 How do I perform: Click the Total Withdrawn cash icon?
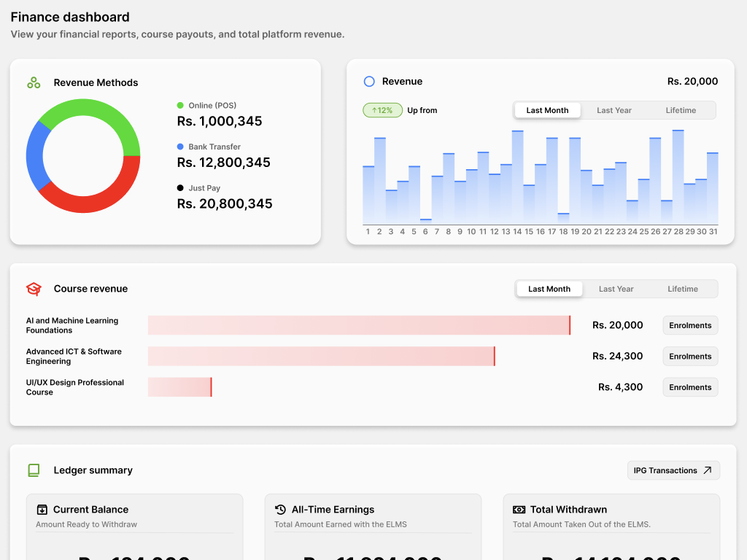(519, 510)
